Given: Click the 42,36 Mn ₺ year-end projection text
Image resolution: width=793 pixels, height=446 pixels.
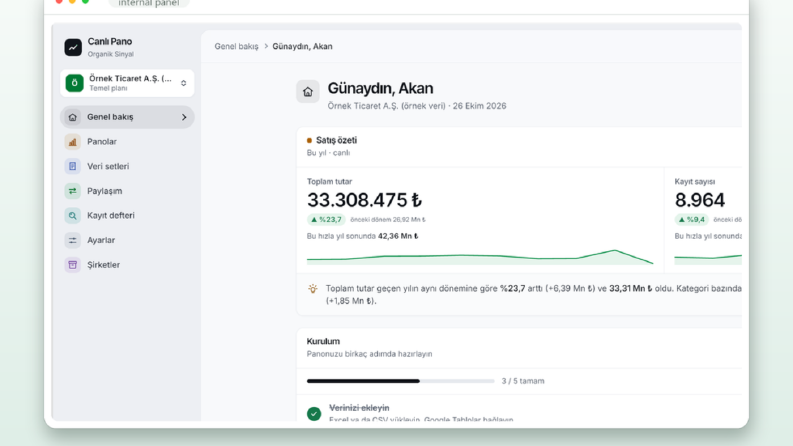Looking at the screenshot, I should (x=398, y=236).
